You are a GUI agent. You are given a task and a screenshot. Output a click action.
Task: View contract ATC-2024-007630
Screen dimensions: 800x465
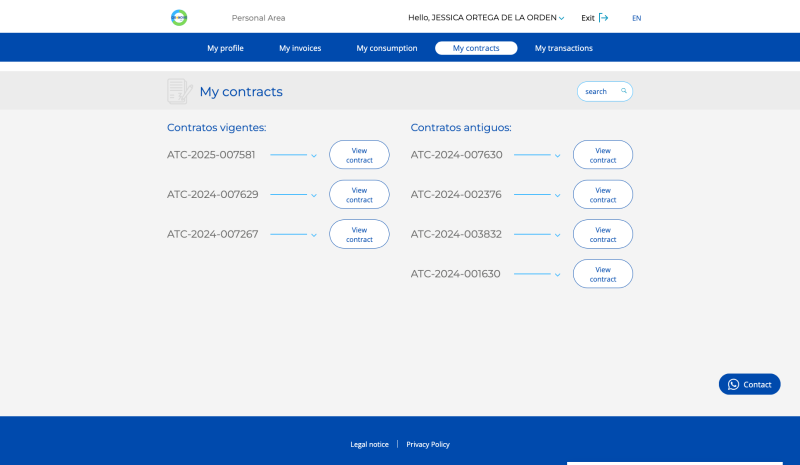point(603,155)
